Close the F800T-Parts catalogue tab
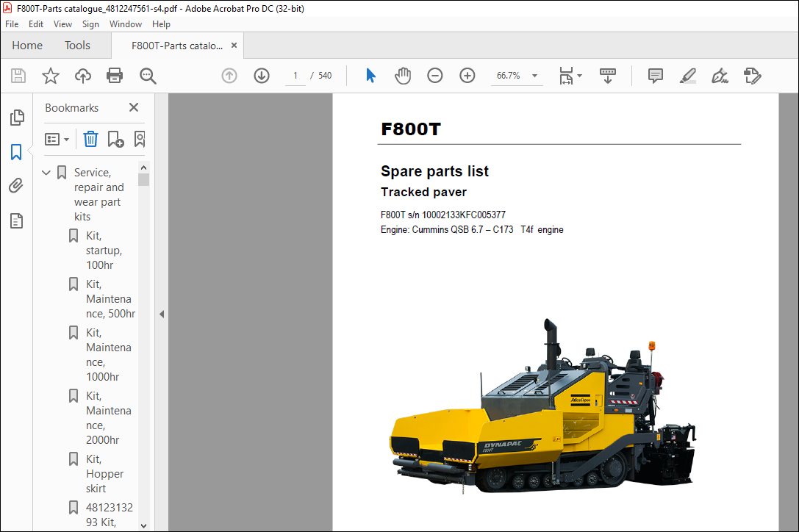 pyautogui.click(x=234, y=46)
